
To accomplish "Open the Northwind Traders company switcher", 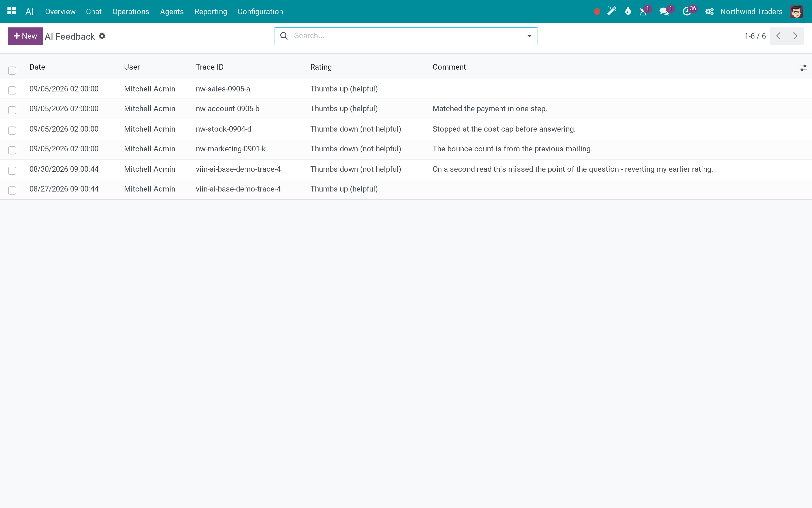I will pyautogui.click(x=751, y=11).
